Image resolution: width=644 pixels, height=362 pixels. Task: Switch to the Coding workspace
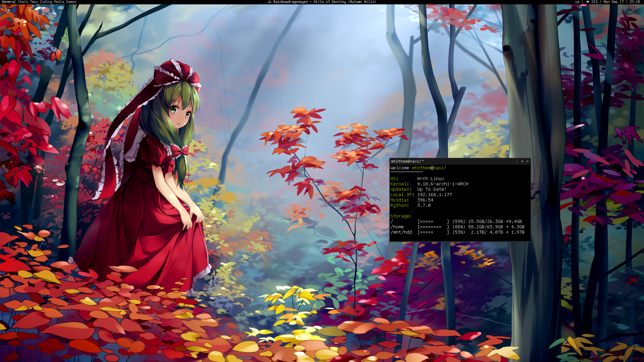coord(46,2)
